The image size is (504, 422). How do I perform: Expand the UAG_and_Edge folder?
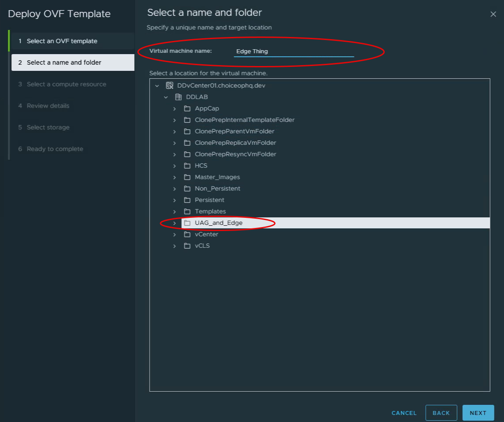click(x=175, y=223)
